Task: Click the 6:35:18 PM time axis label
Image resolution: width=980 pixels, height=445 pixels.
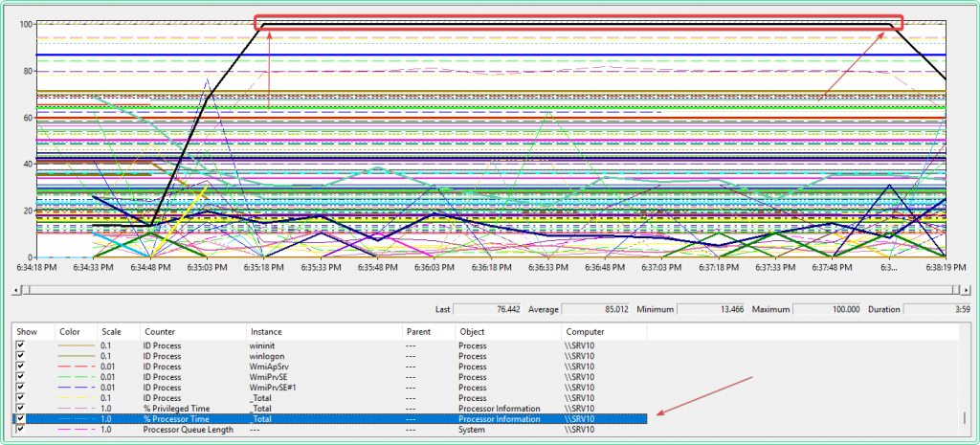Action: (x=264, y=266)
